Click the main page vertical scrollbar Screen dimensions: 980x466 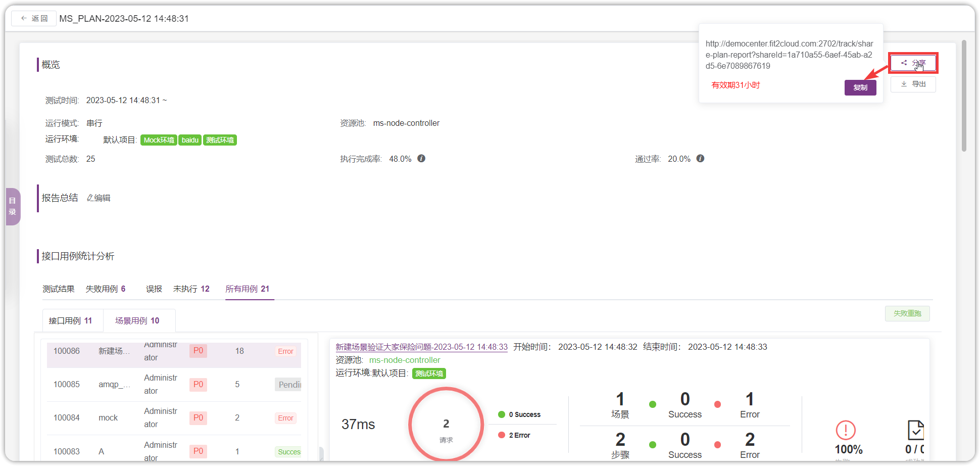tap(964, 96)
